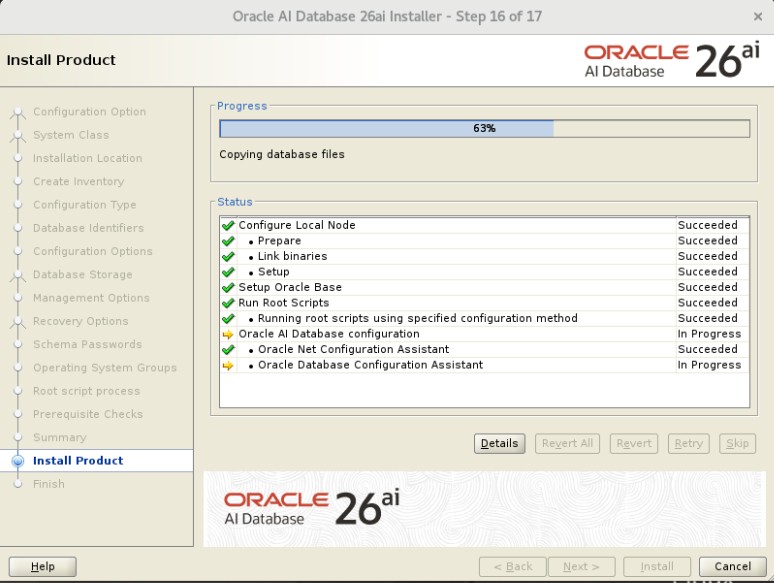Image resolution: width=774 pixels, height=583 pixels.
Task: Open the Details button
Action: [500, 443]
